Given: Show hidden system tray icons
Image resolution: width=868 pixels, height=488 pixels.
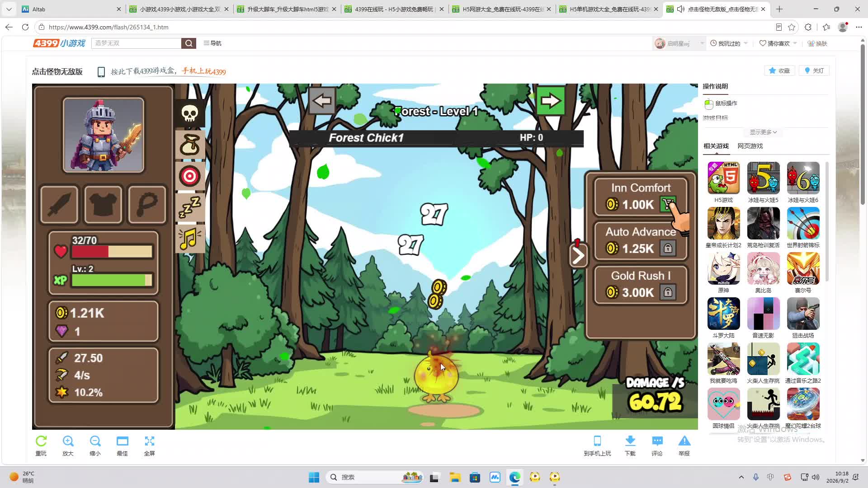Looking at the screenshot, I should pos(741,477).
